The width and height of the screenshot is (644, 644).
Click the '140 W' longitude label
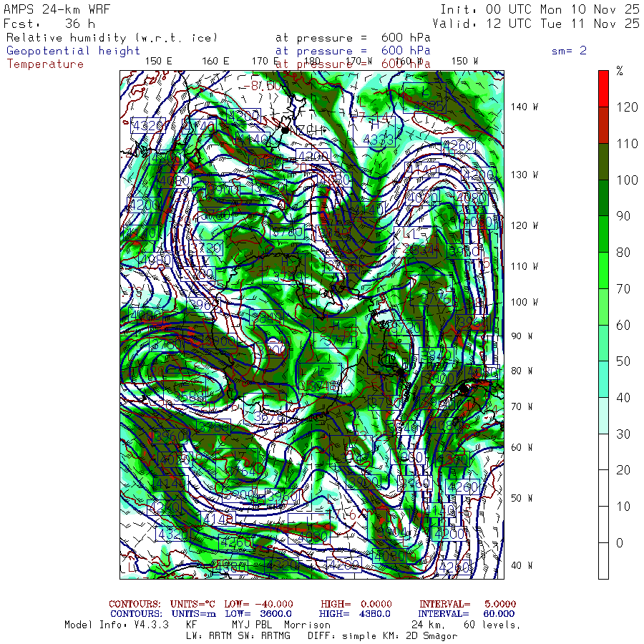[524, 107]
